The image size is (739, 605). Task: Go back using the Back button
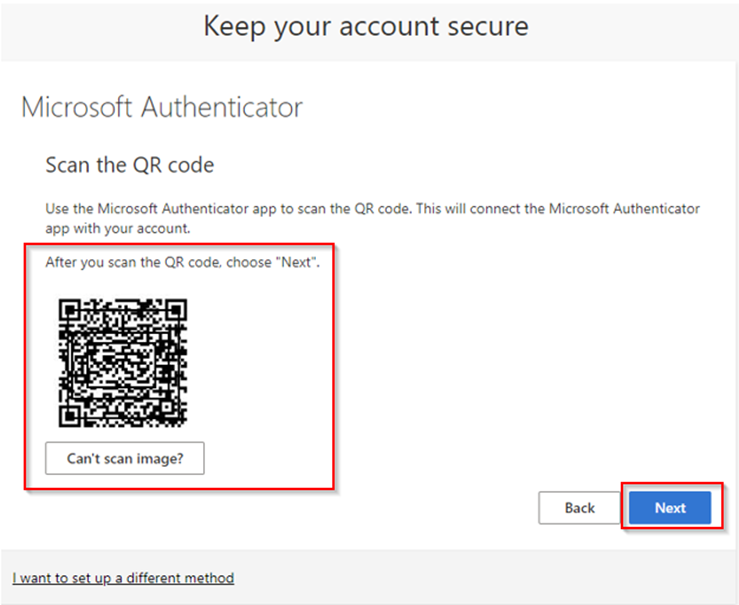579,508
